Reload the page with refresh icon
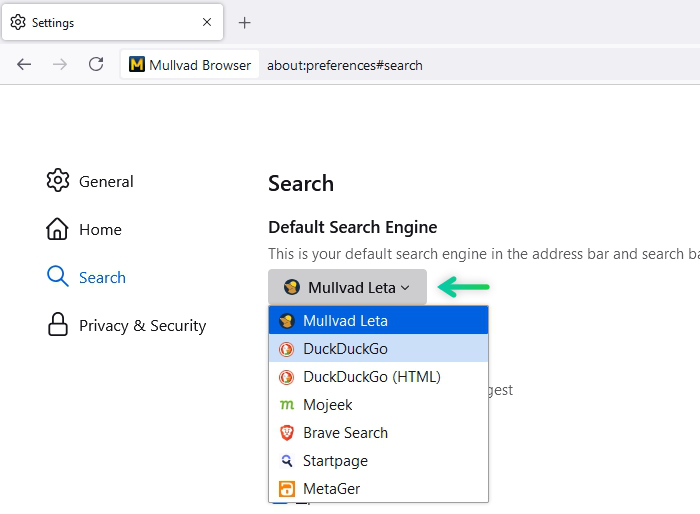 [x=96, y=64]
